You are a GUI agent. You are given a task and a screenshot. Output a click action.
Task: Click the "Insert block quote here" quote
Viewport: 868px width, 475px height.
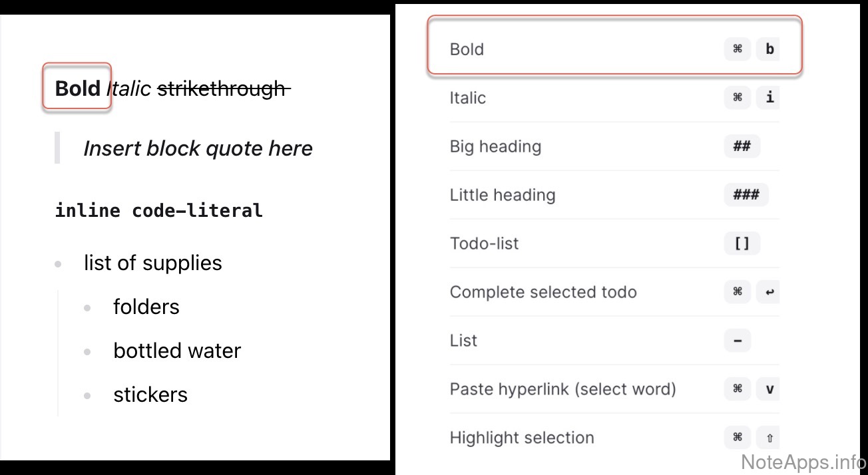pos(198,148)
